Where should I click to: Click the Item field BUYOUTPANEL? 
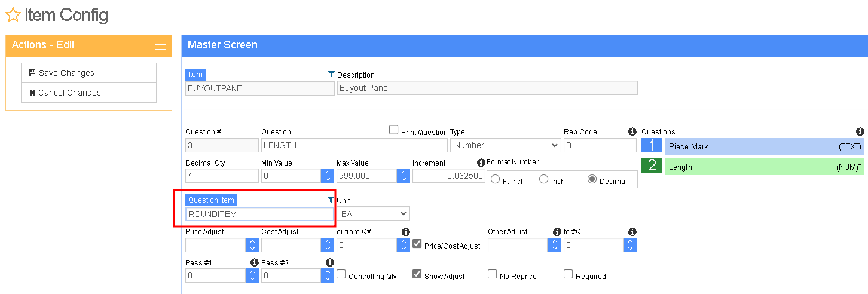coord(260,88)
